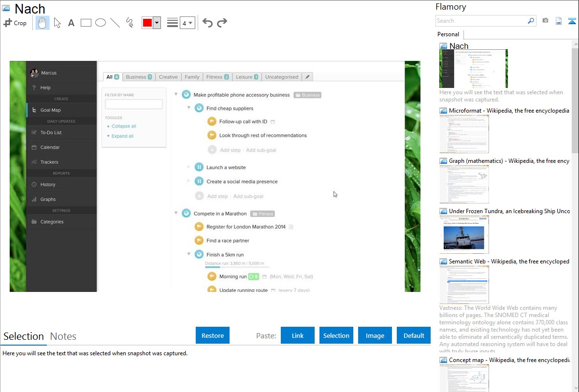Image resolution: width=579 pixels, height=392 pixels.
Task: Activate the hand pan tool
Action: pos(42,23)
